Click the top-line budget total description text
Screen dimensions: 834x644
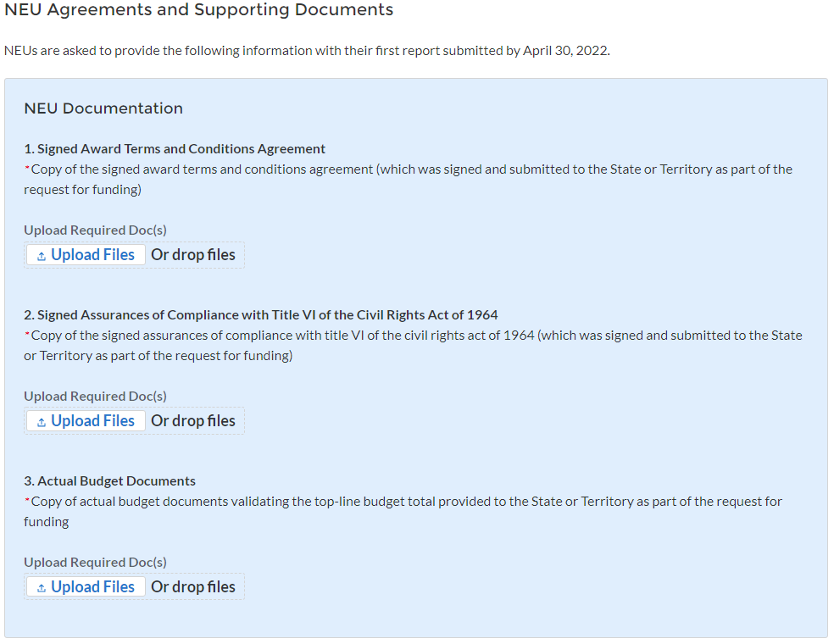click(407, 502)
